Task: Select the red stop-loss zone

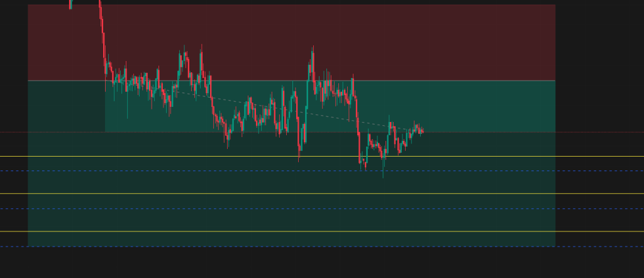Action: pos(292,43)
